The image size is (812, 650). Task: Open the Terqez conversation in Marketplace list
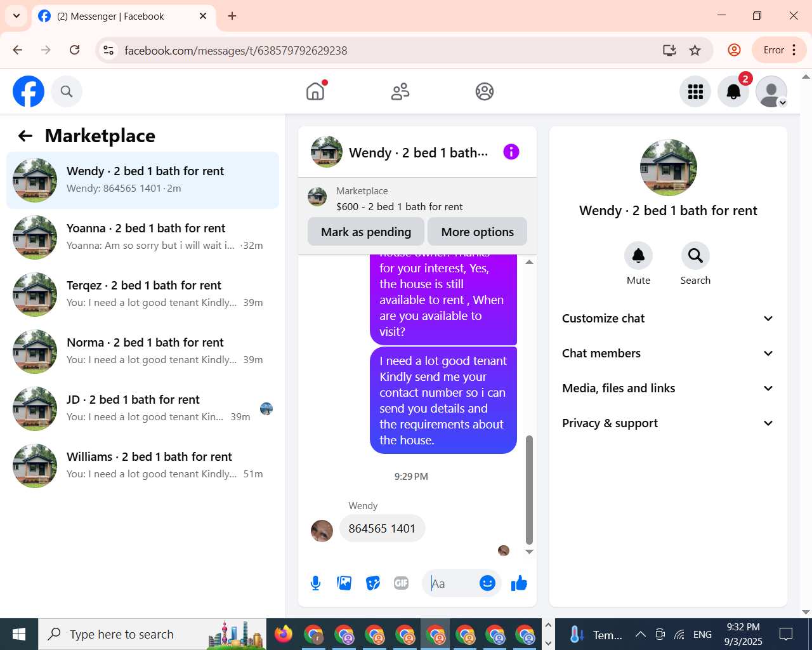143,295
